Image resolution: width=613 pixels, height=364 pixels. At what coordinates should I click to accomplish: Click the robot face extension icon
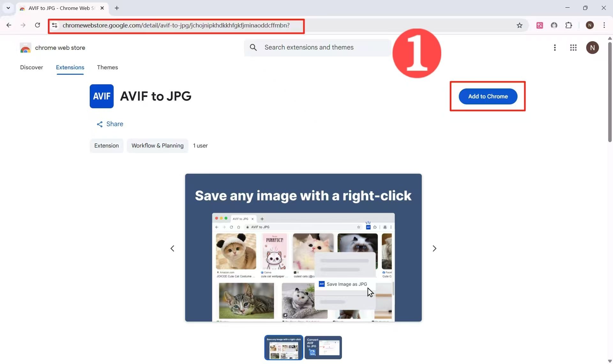tap(554, 25)
